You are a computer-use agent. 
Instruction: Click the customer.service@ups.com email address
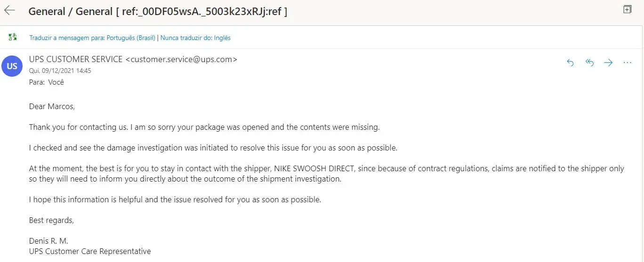pos(182,60)
